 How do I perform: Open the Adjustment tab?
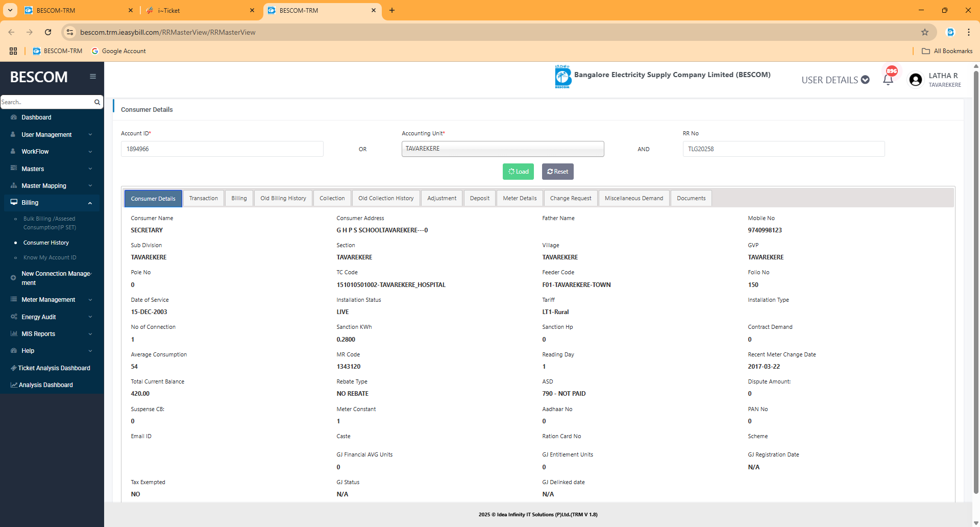[442, 198]
